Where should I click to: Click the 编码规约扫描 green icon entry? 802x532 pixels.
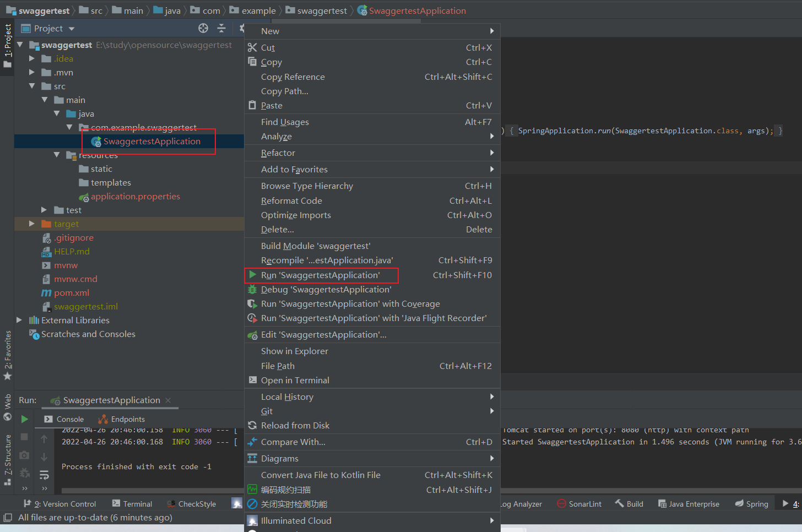tap(252, 489)
